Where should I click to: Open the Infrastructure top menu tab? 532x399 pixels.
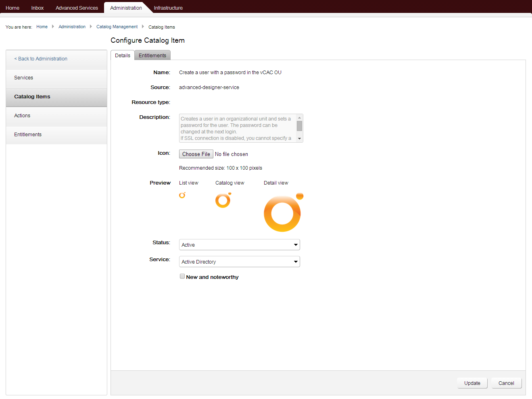click(168, 8)
